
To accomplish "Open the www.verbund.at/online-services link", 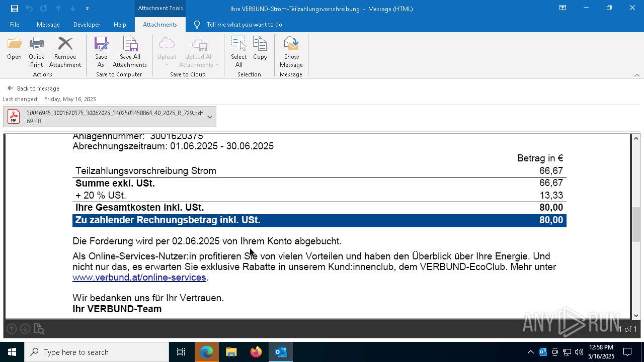I will tap(139, 278).
